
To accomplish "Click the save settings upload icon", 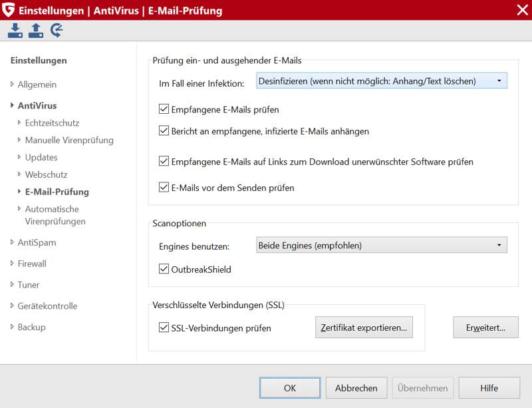I will [x=36, y=31].
